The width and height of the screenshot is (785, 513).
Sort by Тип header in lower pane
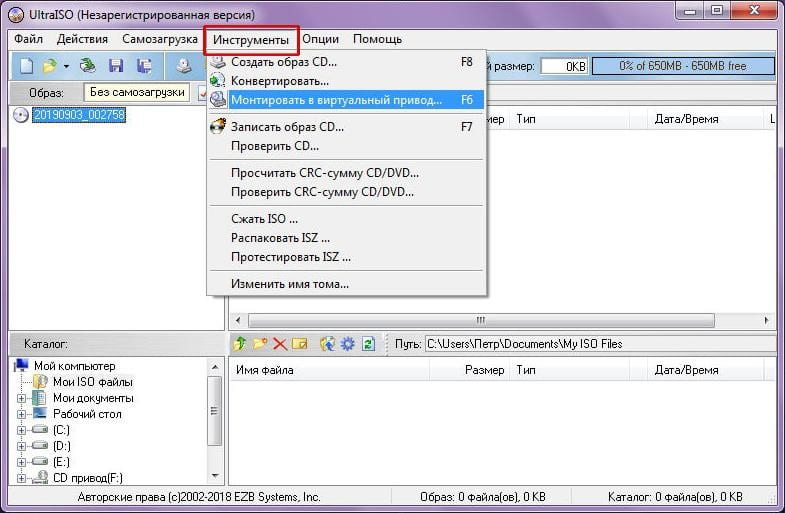569,370
